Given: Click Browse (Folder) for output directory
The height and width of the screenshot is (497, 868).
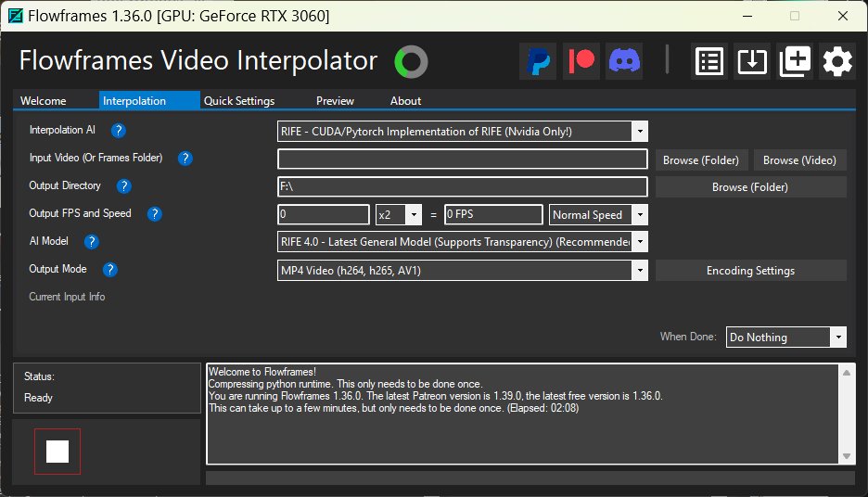Looking at the screenshot, I should [750, 187].
